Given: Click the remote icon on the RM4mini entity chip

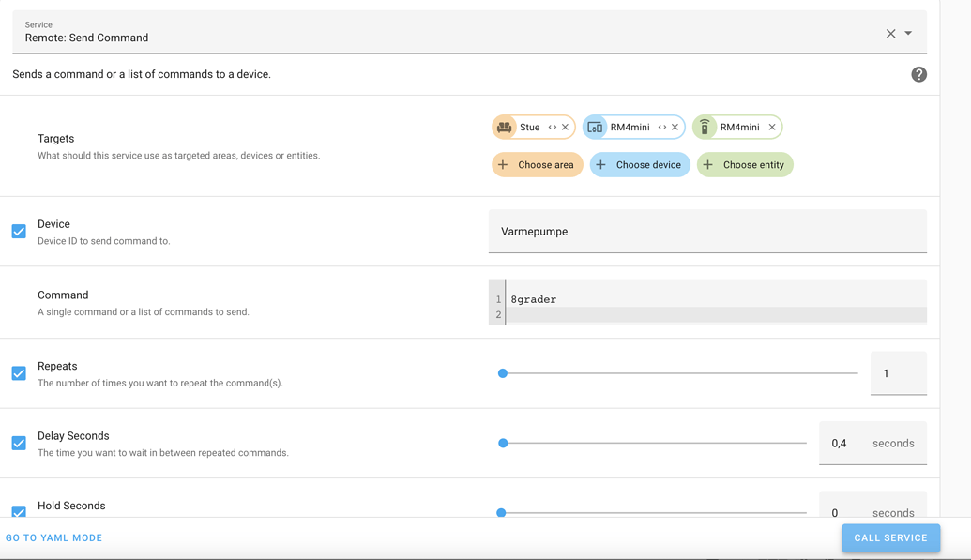Looking at the screenshot, I should point(706,127).
